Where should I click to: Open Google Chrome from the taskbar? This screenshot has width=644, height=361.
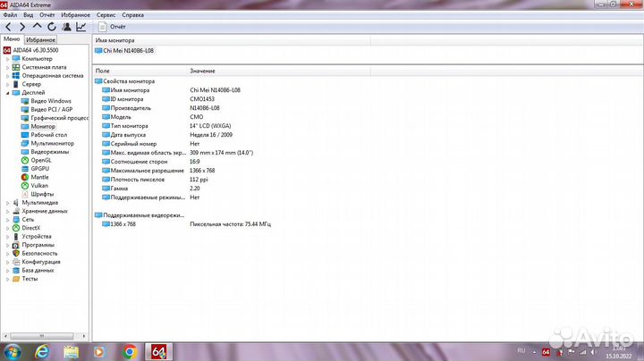pos(129,350)
